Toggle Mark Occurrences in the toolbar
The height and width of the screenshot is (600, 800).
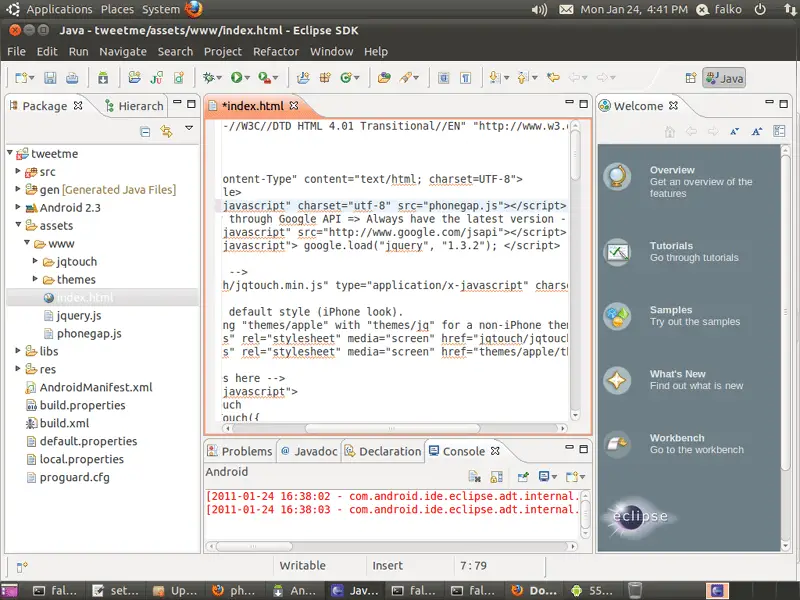coord(444,78)
